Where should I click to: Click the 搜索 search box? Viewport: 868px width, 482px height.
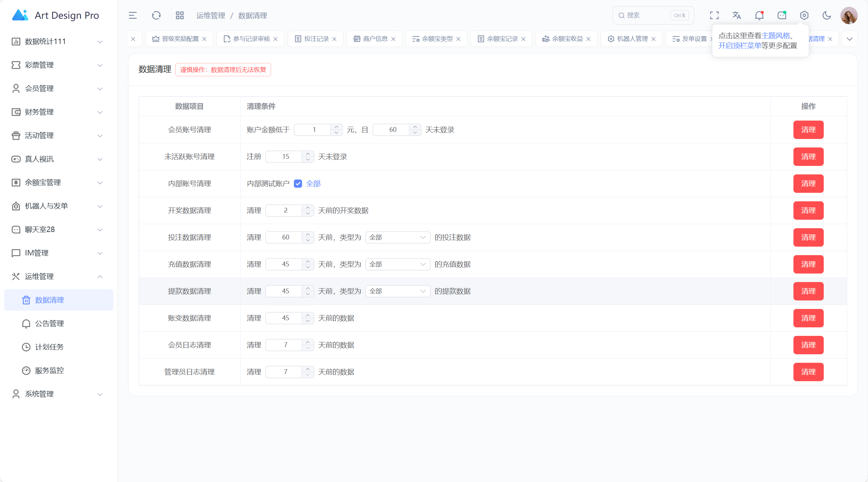pos(653,15)
